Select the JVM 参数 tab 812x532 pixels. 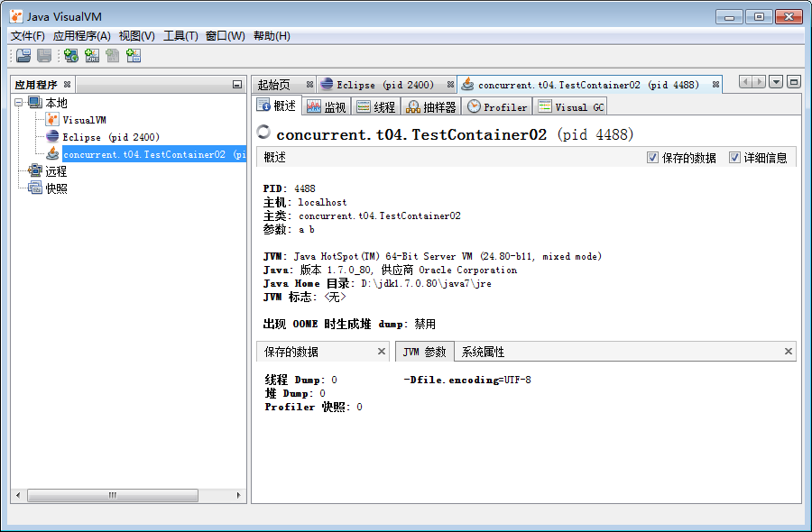pyautogui.click(x=425, y=352)
